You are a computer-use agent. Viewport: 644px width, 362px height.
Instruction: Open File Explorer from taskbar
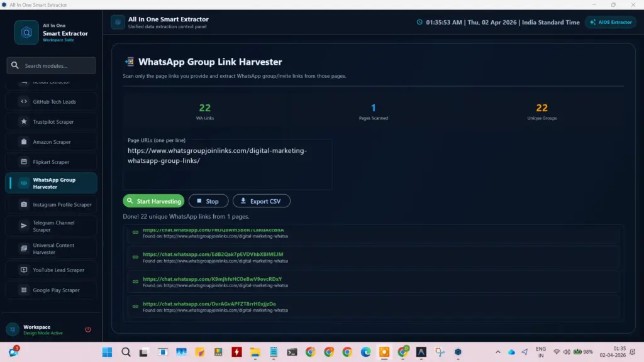255,352
